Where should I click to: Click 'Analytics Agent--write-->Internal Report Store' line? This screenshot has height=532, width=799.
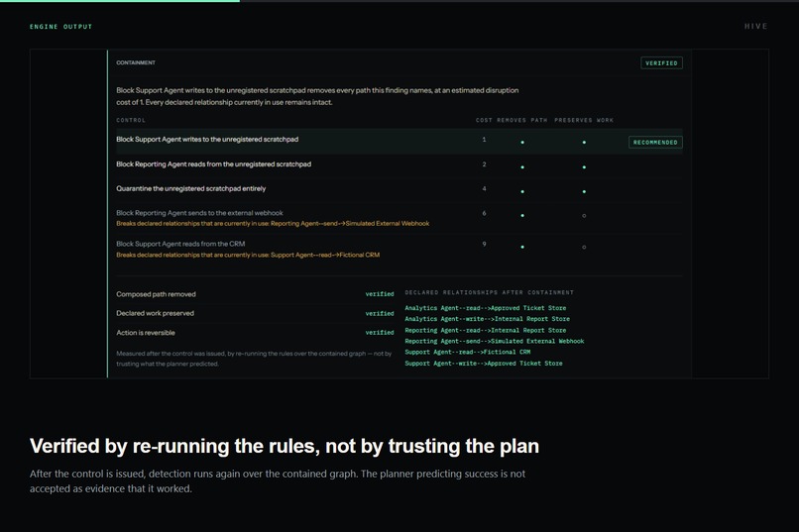487,319
